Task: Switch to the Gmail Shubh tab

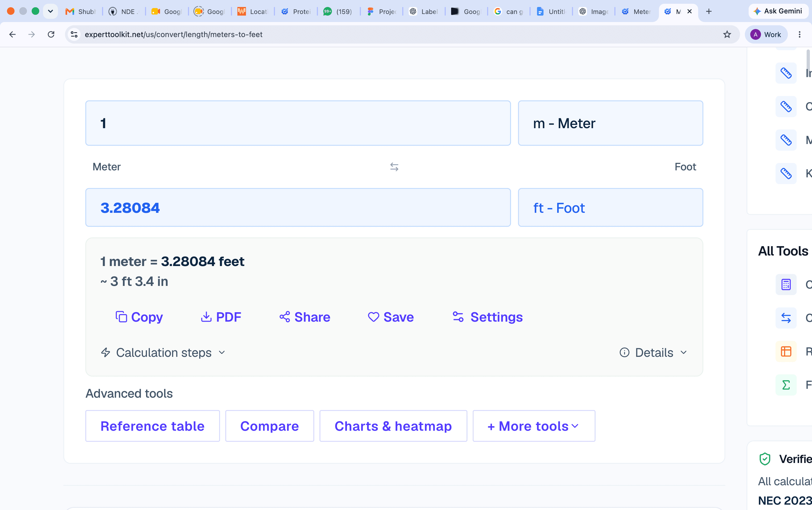Action: (81, 12)
